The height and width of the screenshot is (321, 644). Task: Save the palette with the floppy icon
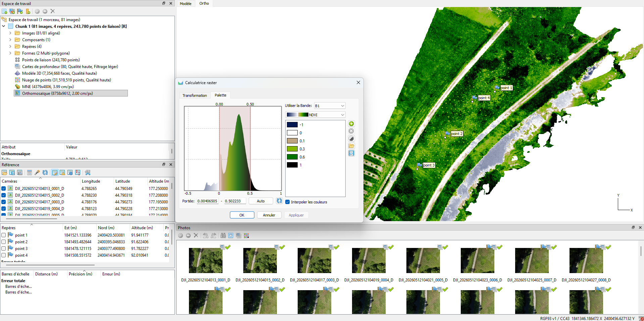[x=351, y=153]
